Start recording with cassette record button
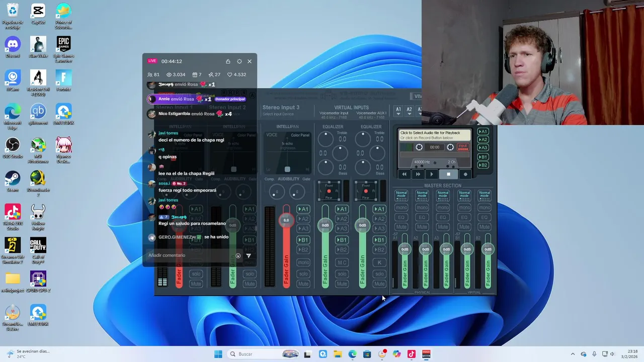The height and width of the screenshot is (362, 644). tap(465, 174)
